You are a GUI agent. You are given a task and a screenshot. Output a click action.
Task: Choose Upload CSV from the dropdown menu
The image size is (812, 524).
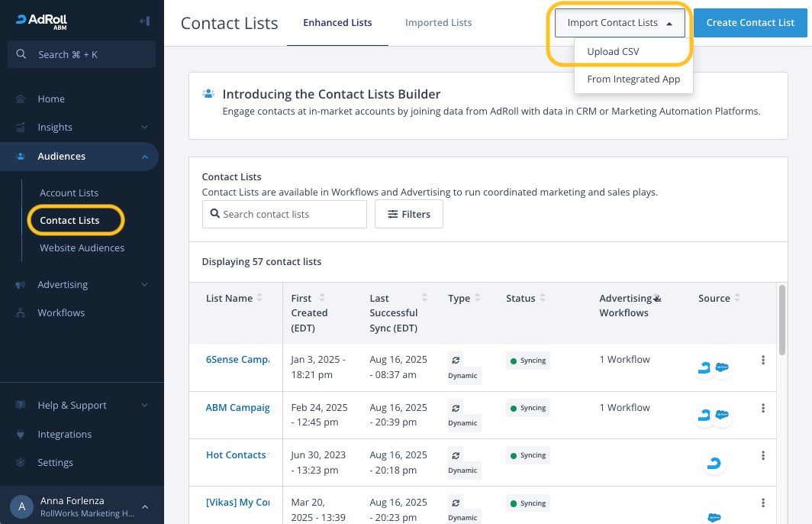[613, 52]
